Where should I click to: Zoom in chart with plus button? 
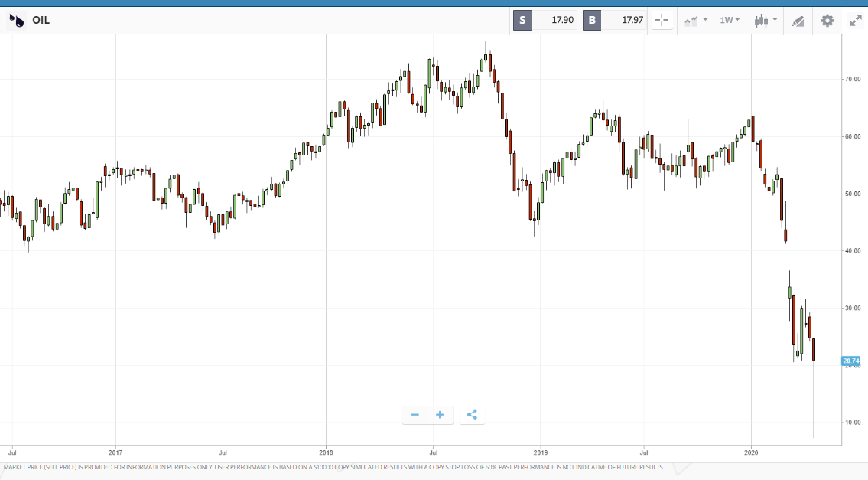point(440,415)
